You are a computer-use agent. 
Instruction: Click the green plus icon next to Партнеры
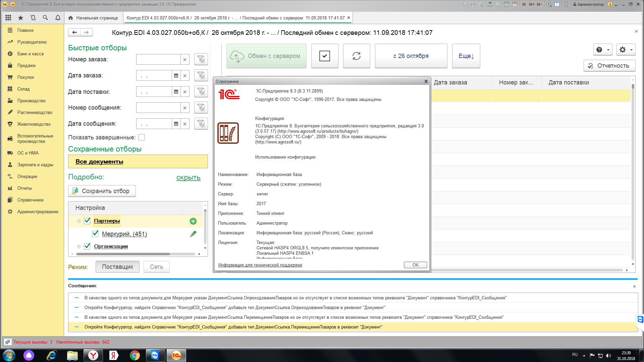click(193, 221)
